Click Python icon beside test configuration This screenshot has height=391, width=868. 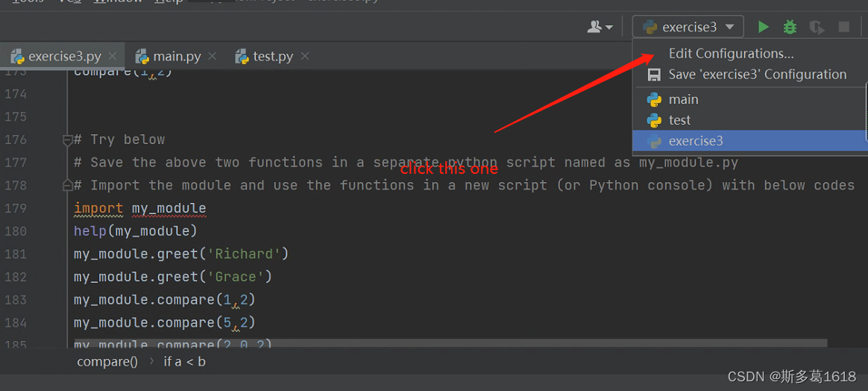coord(654,120)
